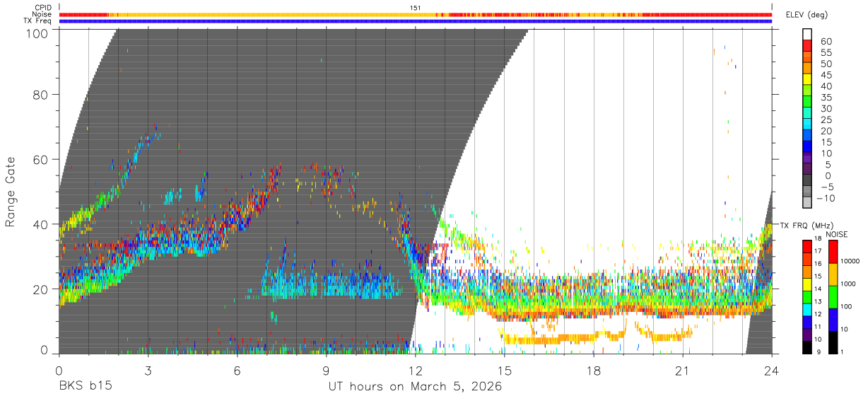Click the 'ELEV (deg)' color bar title
868x401 pixels.
(807, 14)
